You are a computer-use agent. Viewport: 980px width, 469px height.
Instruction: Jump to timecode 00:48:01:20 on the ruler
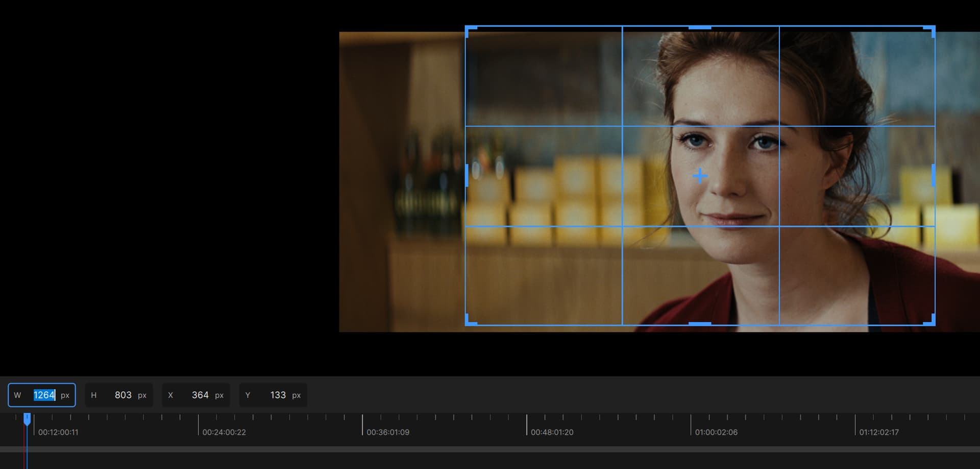click(x=552, y=432)
